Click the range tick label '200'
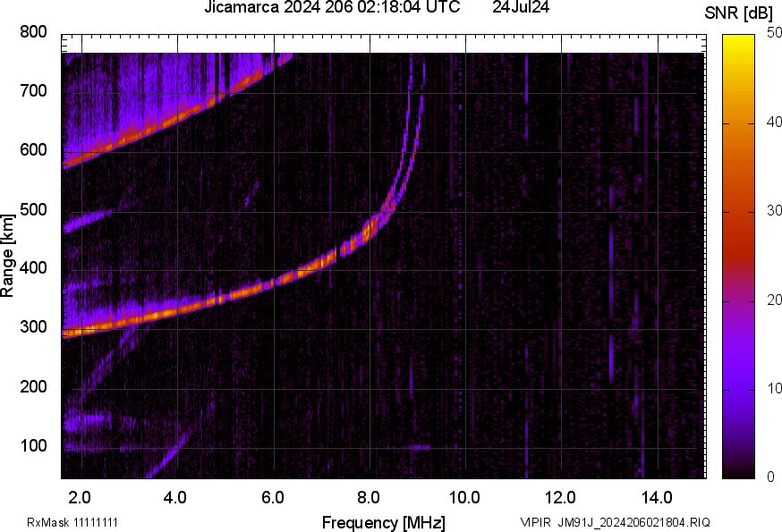This screenshot has height=532, width=782. tap(33, 387)
